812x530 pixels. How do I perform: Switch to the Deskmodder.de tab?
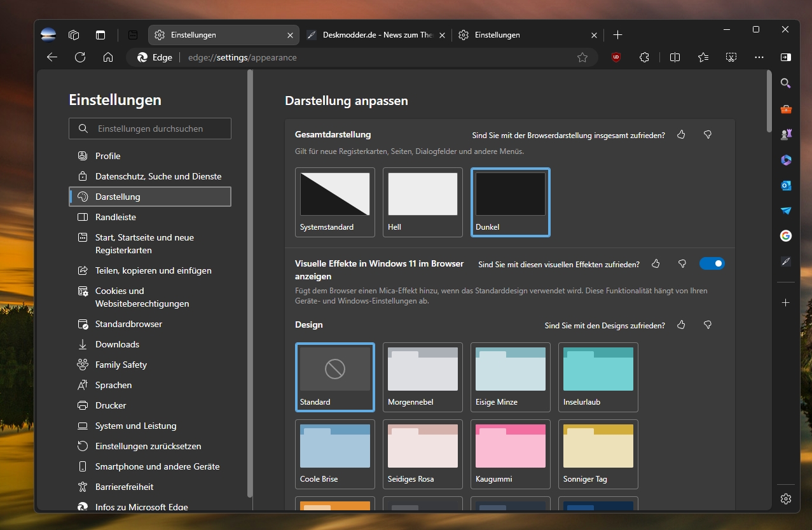click(375, 35)
